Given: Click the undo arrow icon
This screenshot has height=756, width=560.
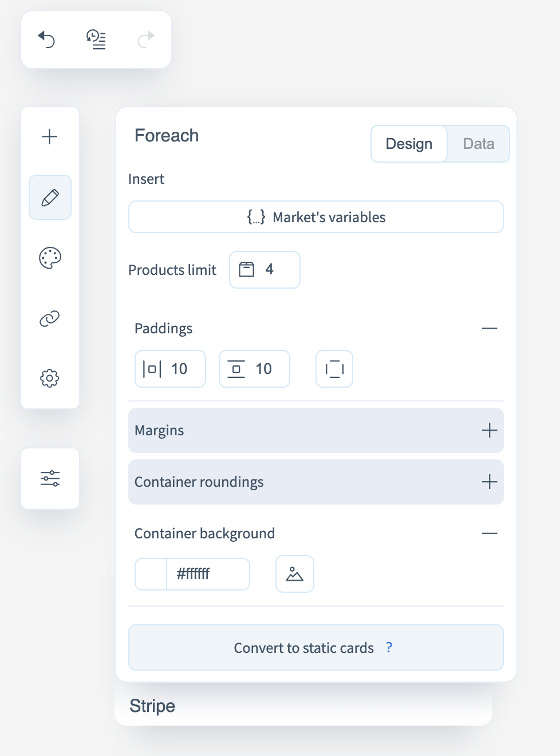Looking at the screenshot, I should (x=46, y=40).
